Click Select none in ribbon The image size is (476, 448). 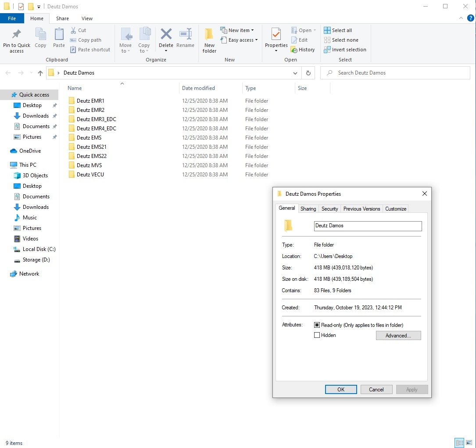point(341,40)
